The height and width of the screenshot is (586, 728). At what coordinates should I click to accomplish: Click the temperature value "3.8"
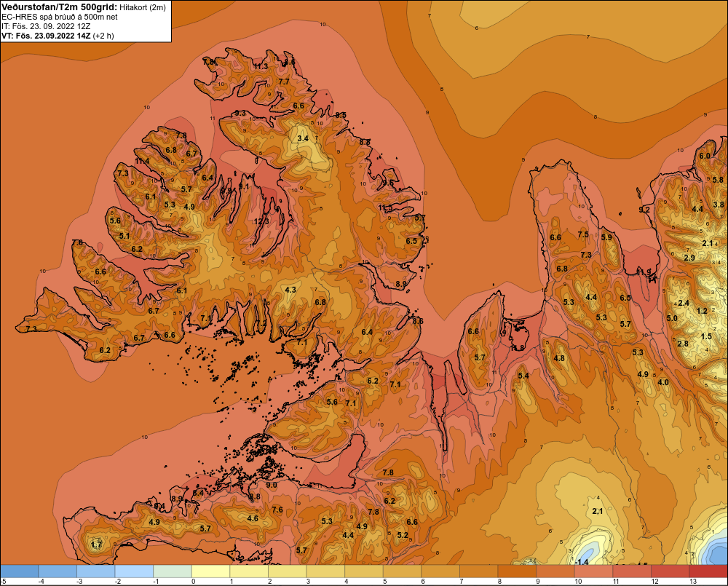pos(719,205)
